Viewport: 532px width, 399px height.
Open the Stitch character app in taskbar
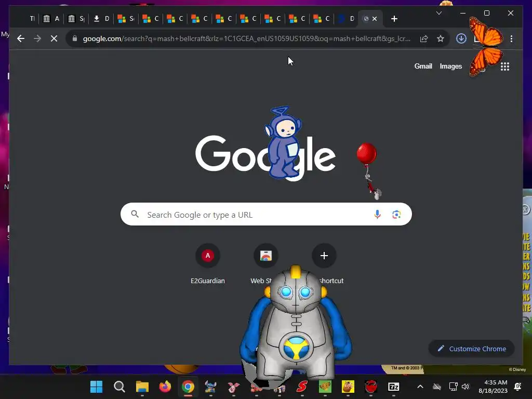tap(211, 387)
